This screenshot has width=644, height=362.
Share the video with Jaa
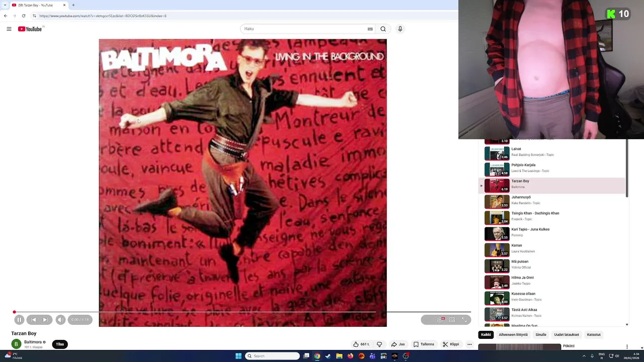pos(398,344)
